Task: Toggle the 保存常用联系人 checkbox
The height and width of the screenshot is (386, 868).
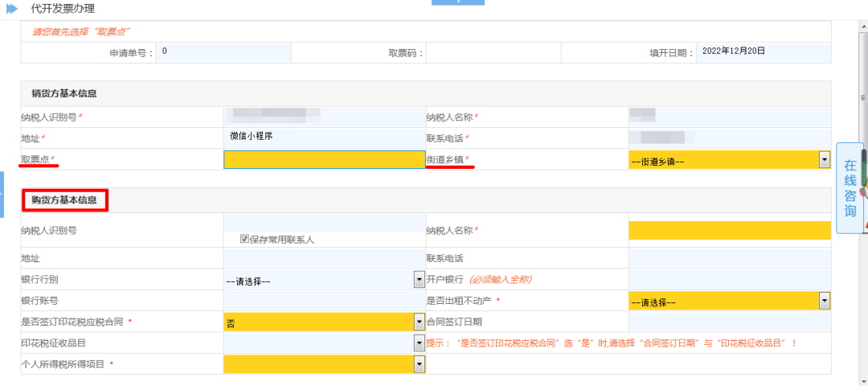Action: point(244,239)
